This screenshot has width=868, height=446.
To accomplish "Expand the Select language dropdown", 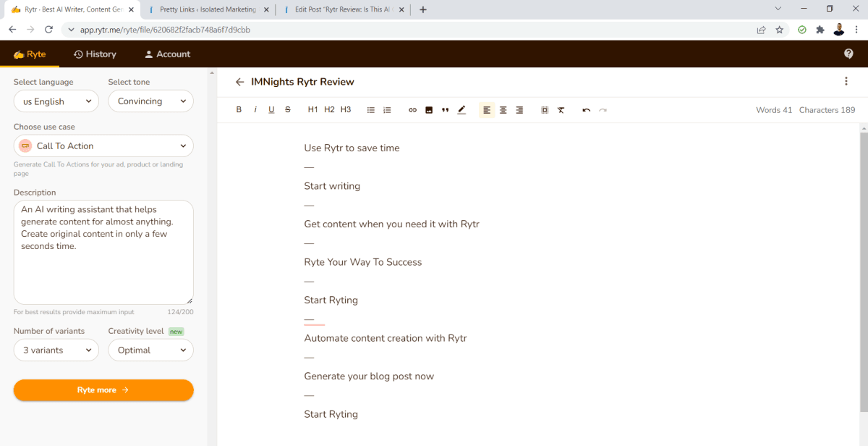I will [56, 101].
